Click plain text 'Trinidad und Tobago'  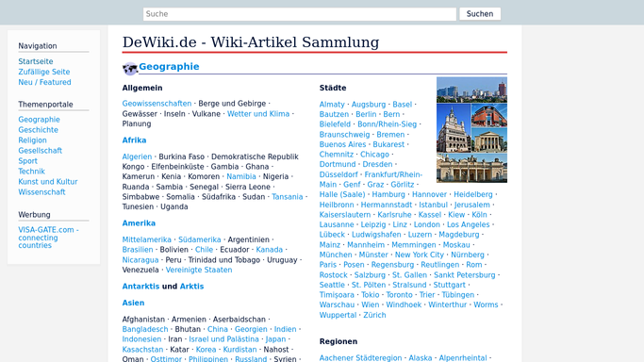pyautogui.click(x=224, y=260)
